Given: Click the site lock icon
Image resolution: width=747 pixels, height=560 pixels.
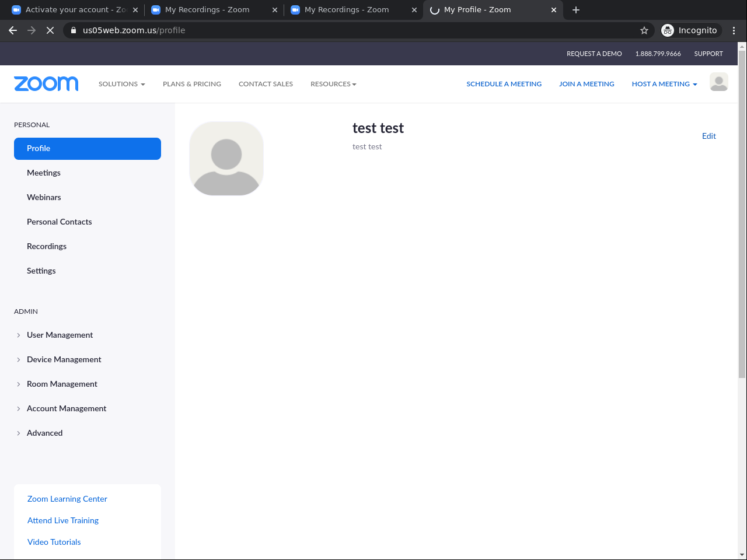Looking at the screenshot, I should [x=74, y=30].
